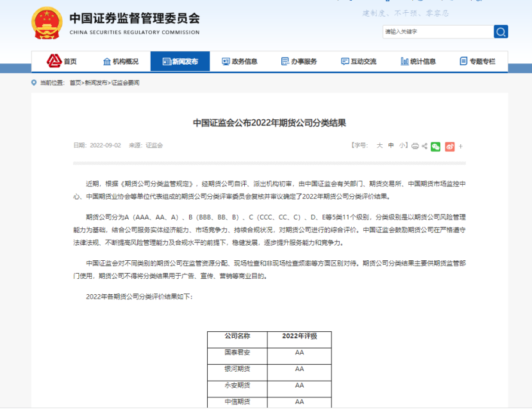Set font size to medium (中)

(x=391, y=145)
